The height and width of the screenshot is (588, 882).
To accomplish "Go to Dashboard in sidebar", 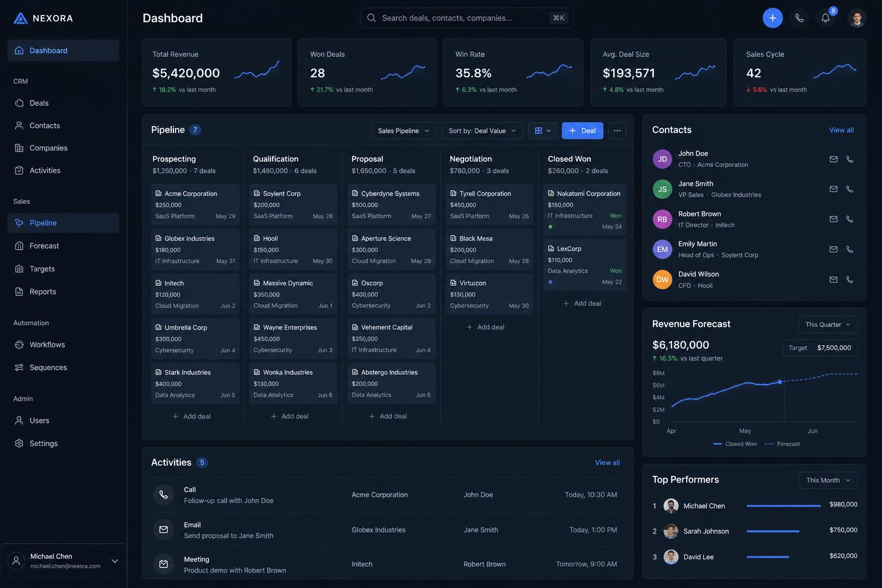I will 63,51.
